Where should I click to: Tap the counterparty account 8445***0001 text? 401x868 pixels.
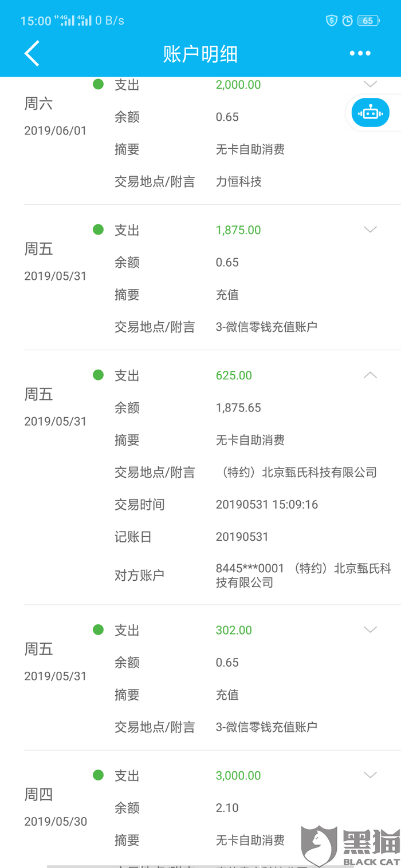coord(250,568)
